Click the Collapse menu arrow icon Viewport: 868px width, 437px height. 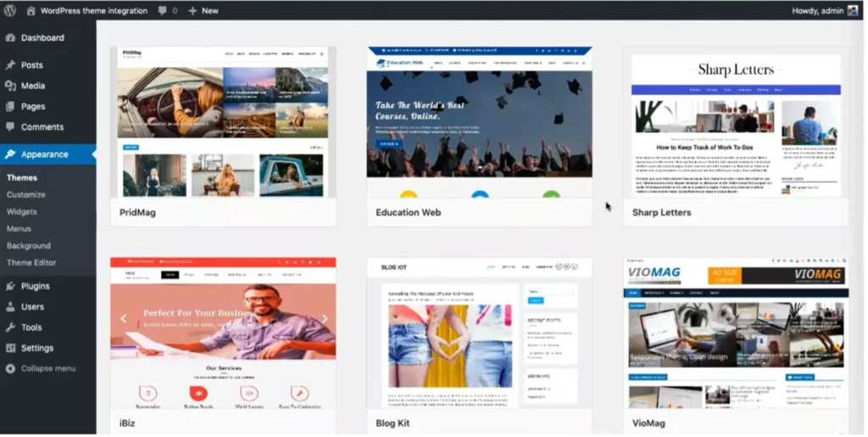[10, 368]
